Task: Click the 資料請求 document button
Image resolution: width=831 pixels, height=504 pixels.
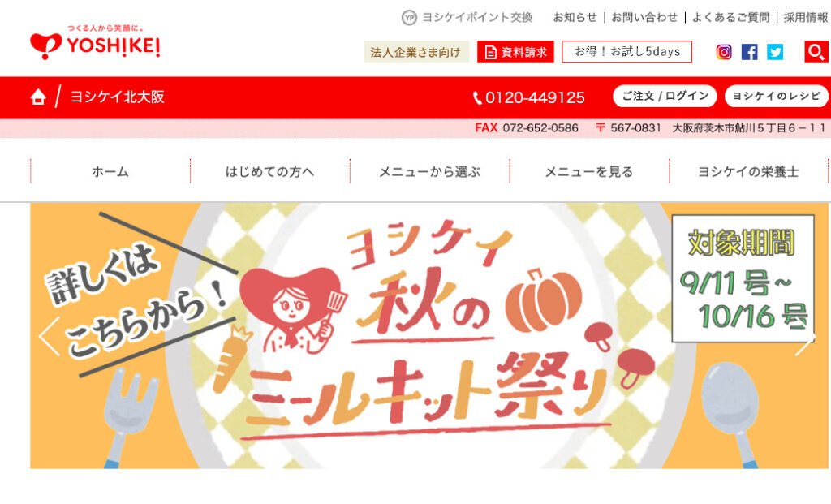Action: (515, 52)
